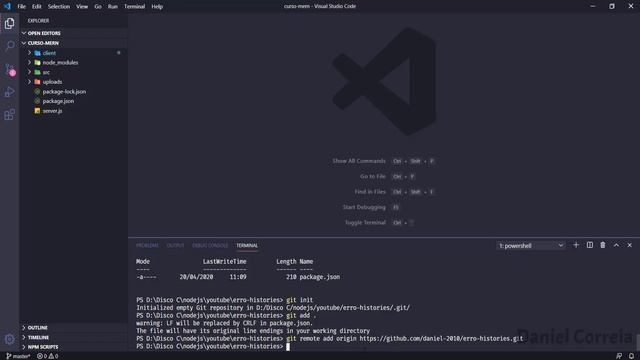Viewport: 640px width, 360px height.
Task: Click 'Go to File' hint text
Action: pyautogui.click(x=373, y=176)
